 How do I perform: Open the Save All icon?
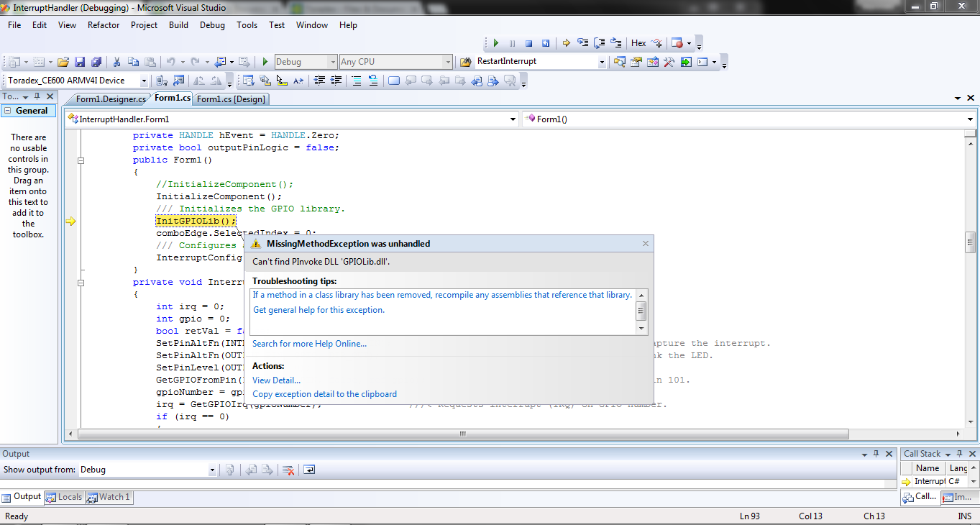[95, 62]
